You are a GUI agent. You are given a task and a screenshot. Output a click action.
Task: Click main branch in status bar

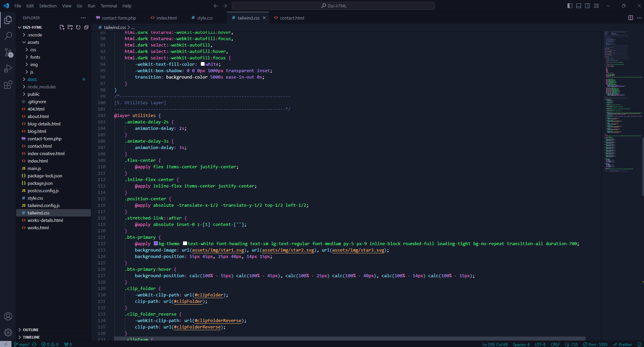[x=22, y=344]
